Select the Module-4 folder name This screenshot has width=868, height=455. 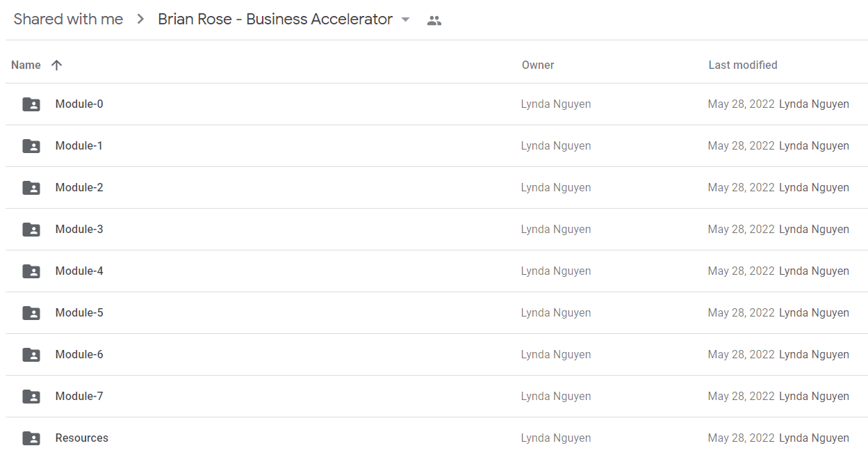coord(79,271)
